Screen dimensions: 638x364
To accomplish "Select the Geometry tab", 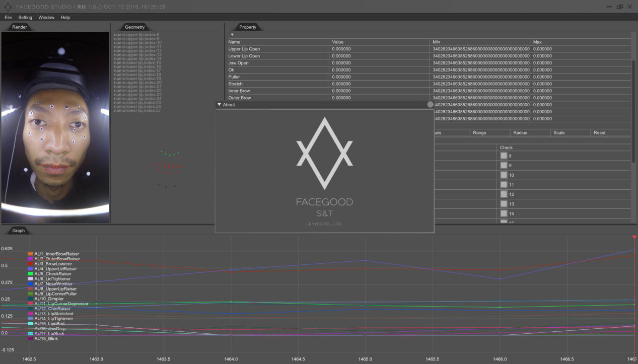I will tap(134, 27).
